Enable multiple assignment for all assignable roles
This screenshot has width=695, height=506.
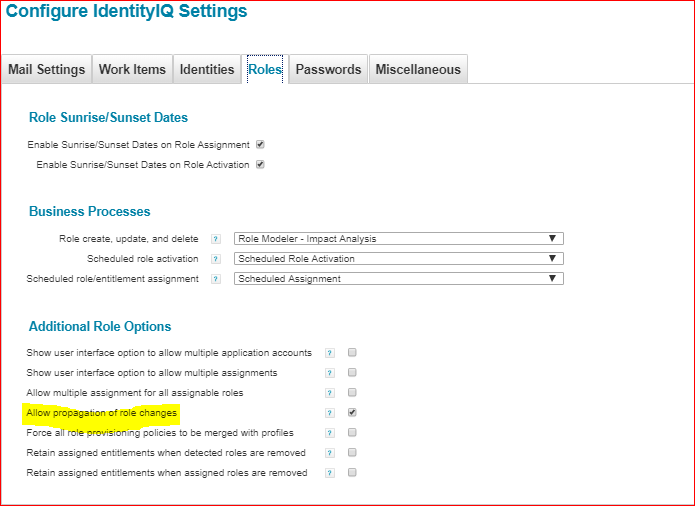[352, 392]
